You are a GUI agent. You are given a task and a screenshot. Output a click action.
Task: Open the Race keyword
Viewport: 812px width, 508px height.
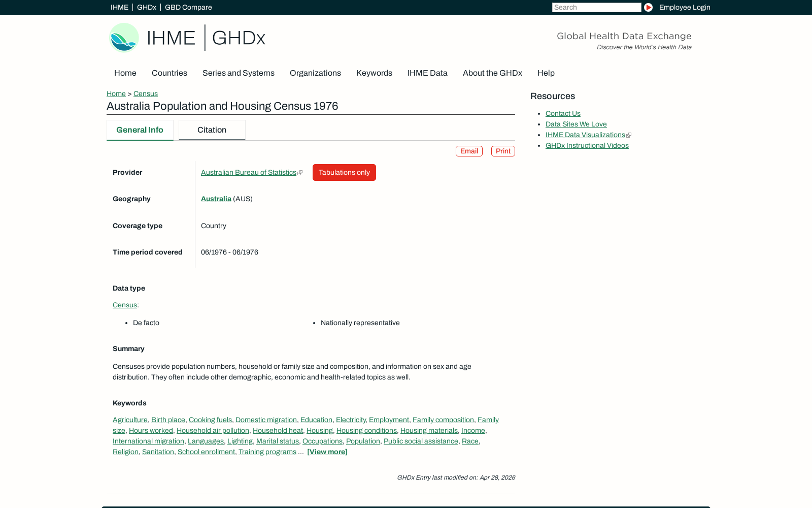point(470,441)
